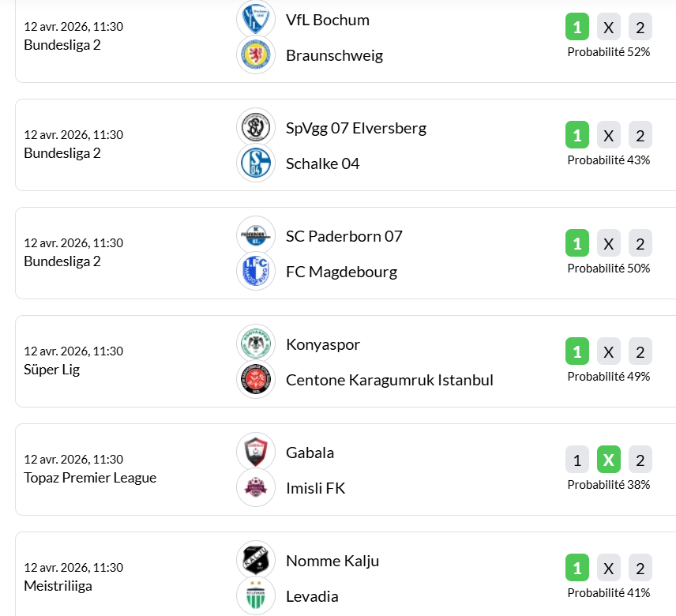Image resolution: width=676 pixels, height=616 pixels.
Task: Click the Meistriliiga league label
Action: coord(58,586)
